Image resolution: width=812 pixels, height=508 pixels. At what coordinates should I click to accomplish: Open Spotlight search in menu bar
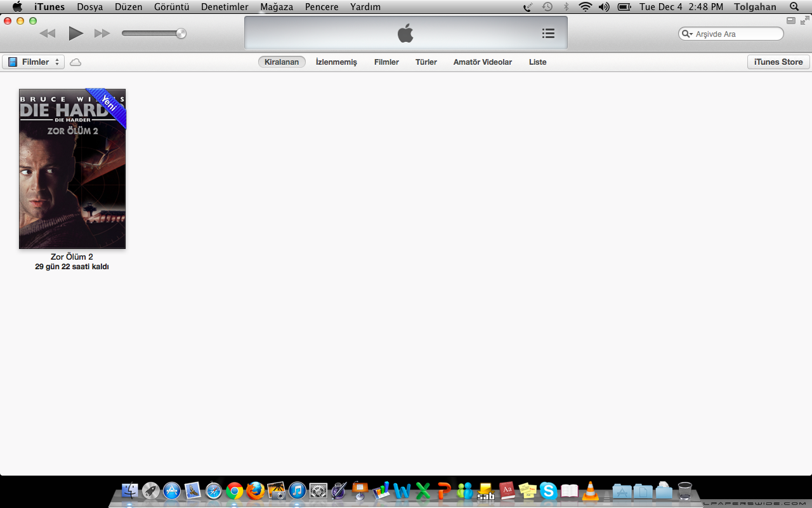pos(794,7)
